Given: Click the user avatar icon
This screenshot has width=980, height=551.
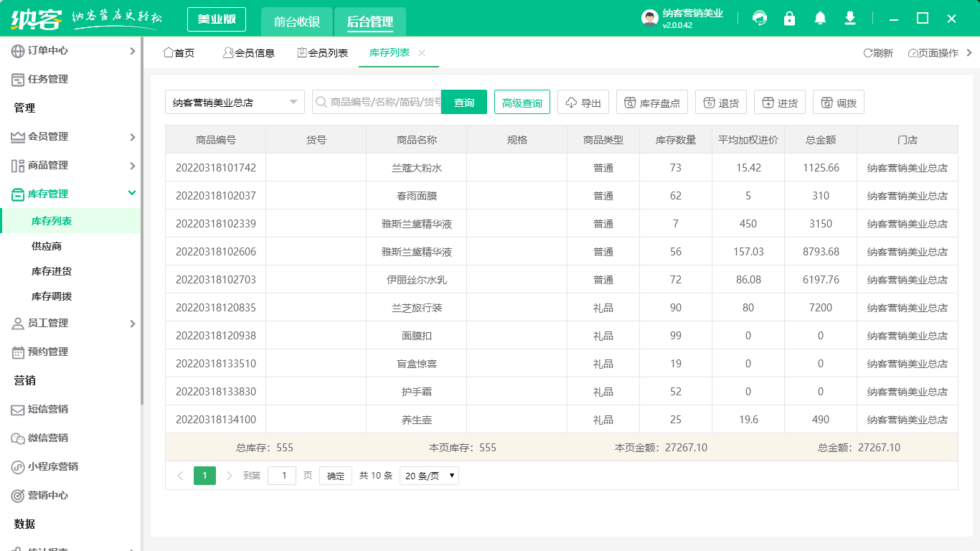Looking at the screenshot, I should pyautogui.click(x=649, y=19).
